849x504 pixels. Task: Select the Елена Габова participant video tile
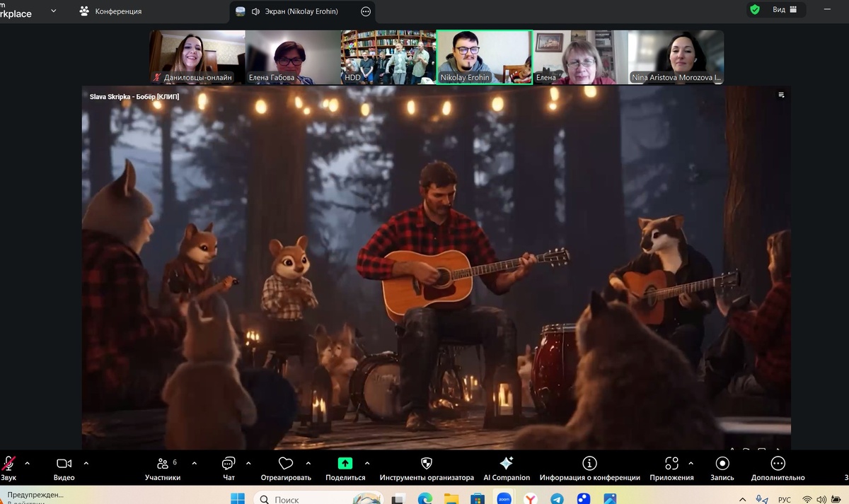293,57
